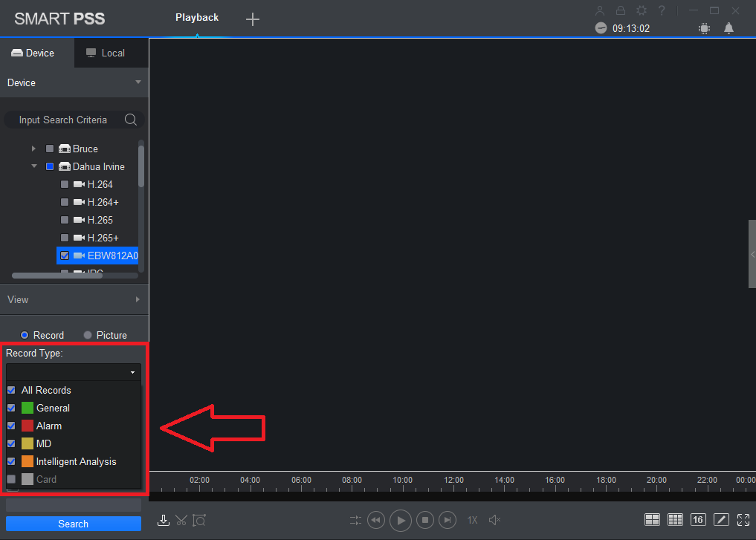The image size is (756, 540).
Task: Click the scissors clip icon
Action: tap(181, 520)
